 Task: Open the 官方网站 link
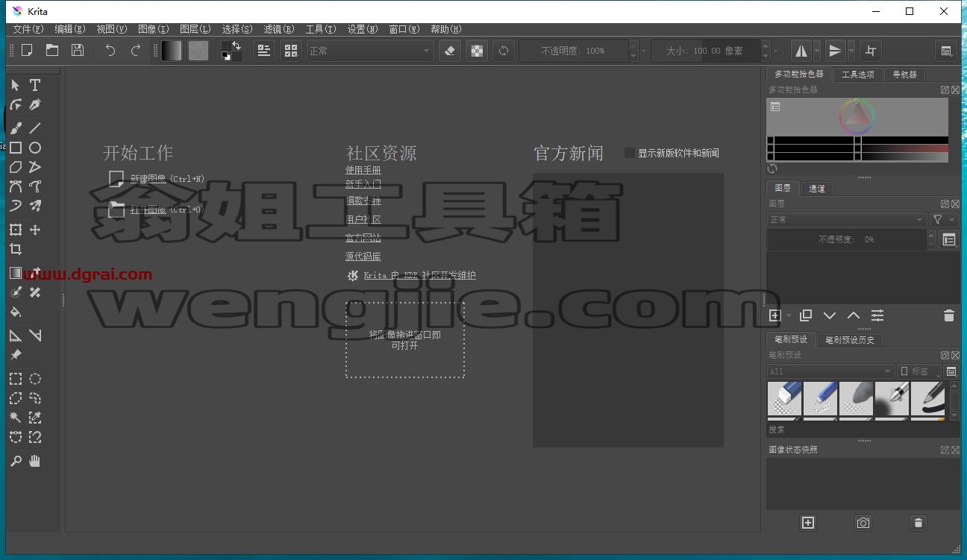coord(363,238)
